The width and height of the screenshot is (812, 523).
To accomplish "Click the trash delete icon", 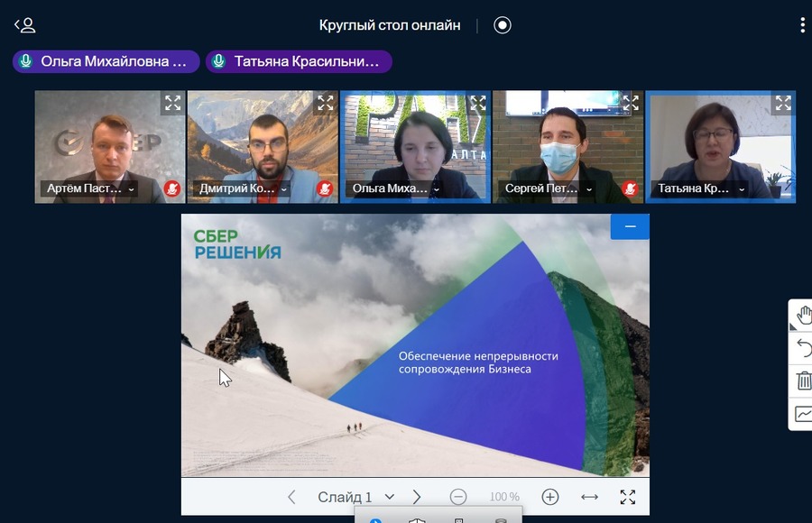I will (804, 381).
